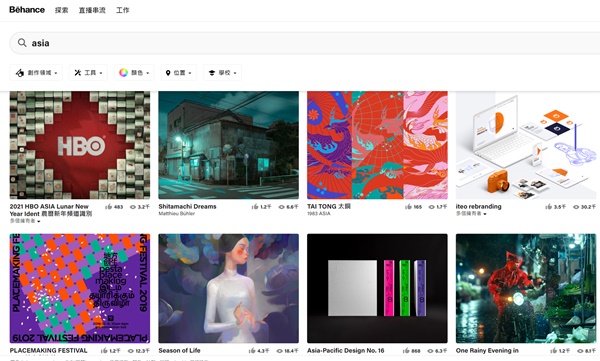Viewport: 600px width, 361px height.
Task: Click the like icon on Asia-Pacific Design No. 16
Action: pyautogui.click(x=406, y=351)
